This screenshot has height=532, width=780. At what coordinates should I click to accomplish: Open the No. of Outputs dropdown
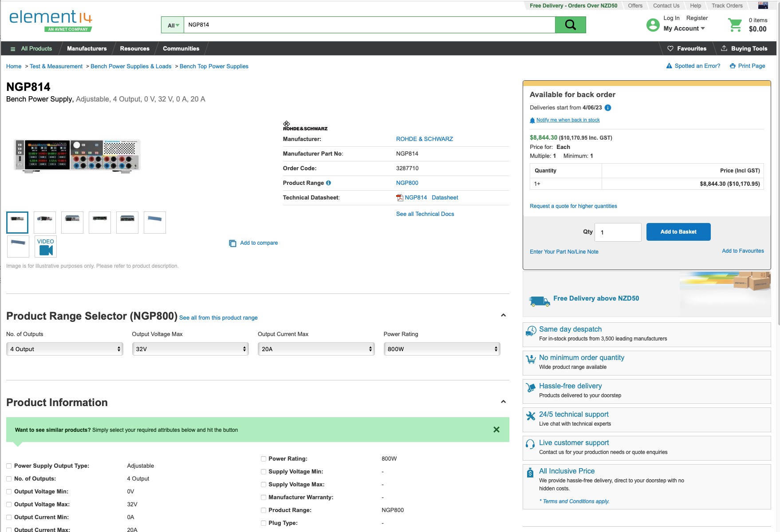65,349
